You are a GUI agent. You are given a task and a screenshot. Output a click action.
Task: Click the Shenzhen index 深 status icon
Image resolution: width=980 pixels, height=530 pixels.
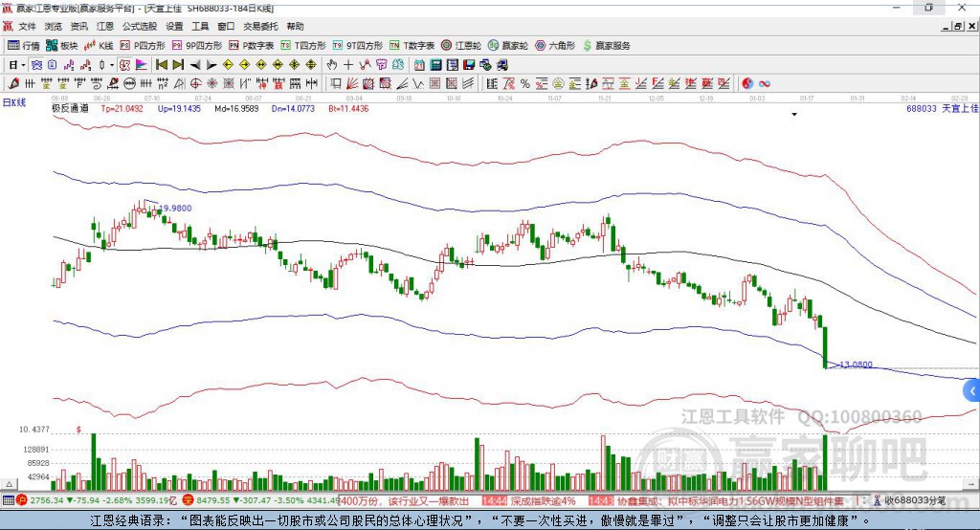pyautogui.click(x=189, y=500)
